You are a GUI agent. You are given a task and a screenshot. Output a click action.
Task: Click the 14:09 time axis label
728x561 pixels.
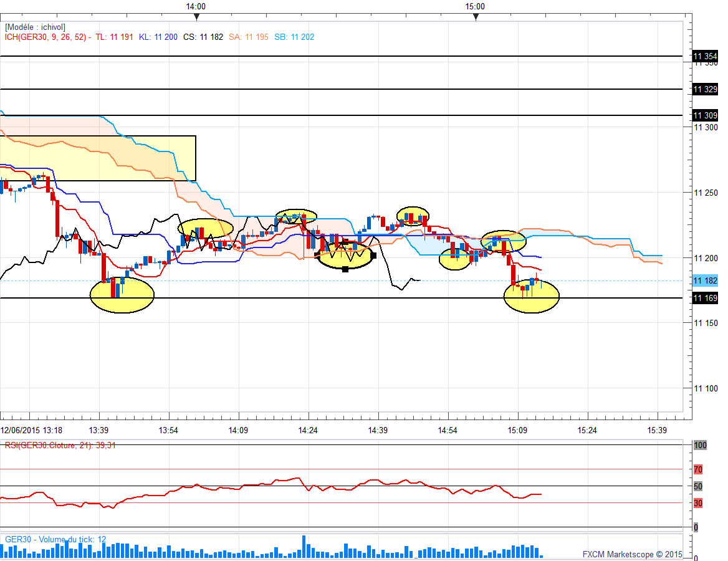click(x=238, y=431)
